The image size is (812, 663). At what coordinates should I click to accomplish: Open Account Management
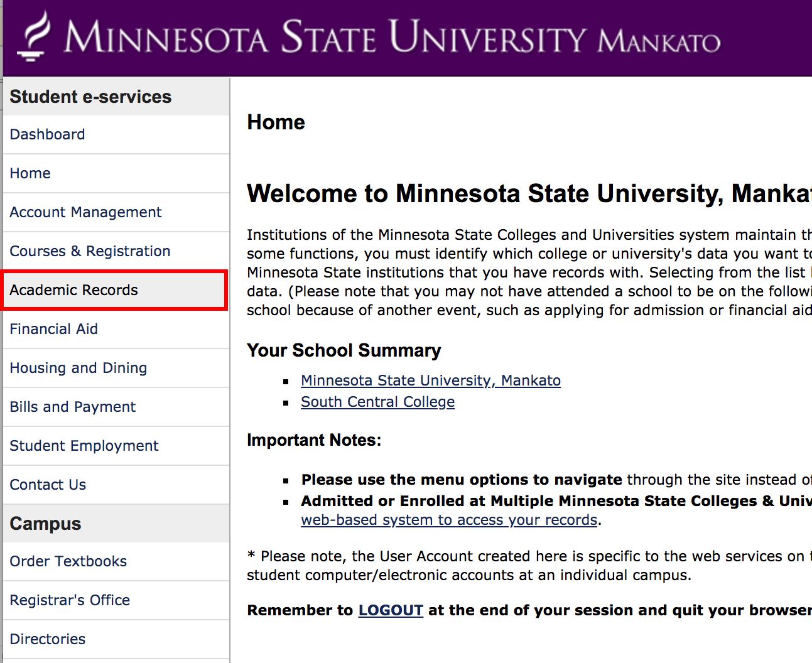click(85, 212)
